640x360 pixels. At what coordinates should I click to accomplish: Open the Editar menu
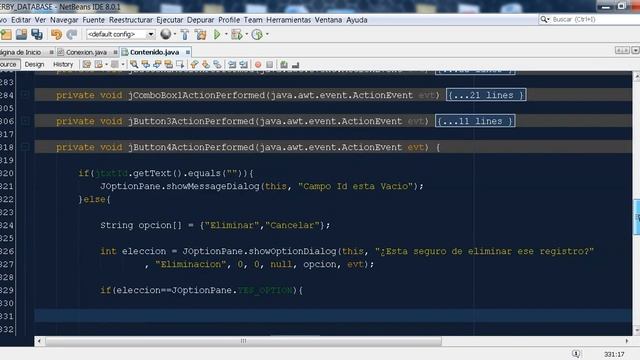[21, 20]
